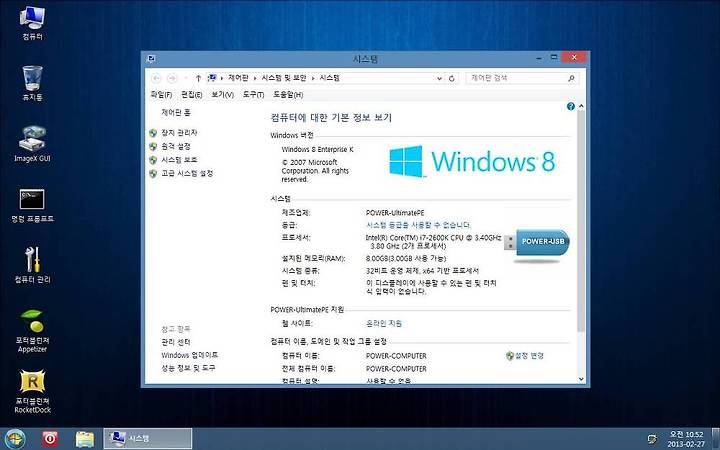720x450 pixels.
Task: Click the blue help question mark icon
Action: (571, 107)
